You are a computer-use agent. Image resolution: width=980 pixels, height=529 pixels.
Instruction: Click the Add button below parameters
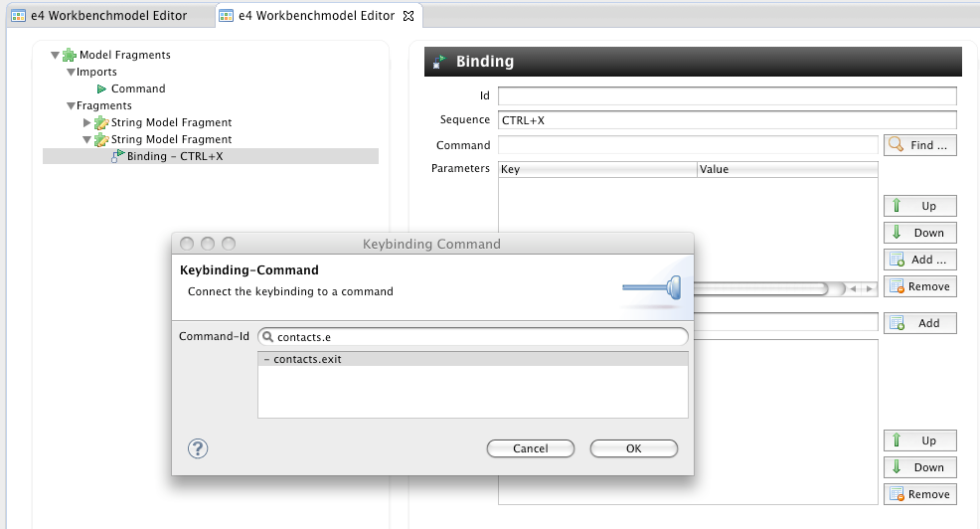(x=920, y=323)
